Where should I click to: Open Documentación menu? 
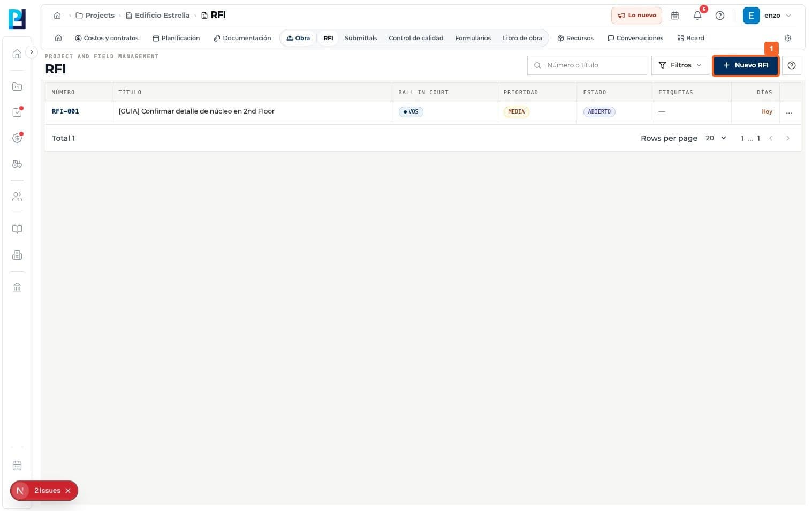[x=242, y=38]
